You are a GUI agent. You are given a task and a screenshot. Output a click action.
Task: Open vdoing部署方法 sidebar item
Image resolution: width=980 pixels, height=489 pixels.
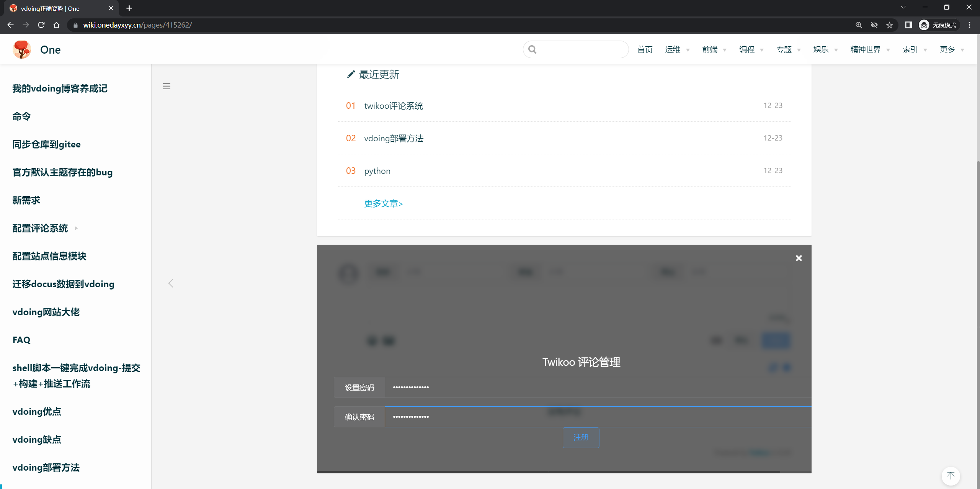(46, 468)
